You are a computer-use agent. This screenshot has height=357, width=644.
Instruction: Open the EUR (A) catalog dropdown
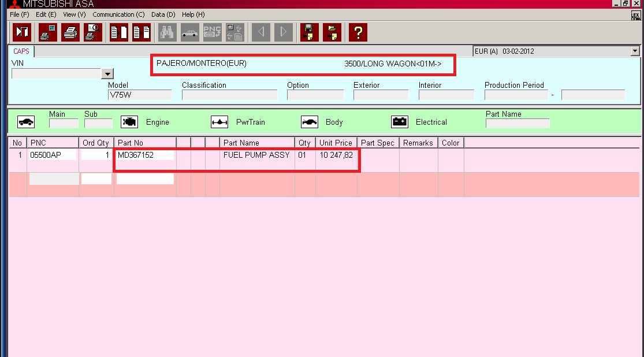tap(635, 51)
